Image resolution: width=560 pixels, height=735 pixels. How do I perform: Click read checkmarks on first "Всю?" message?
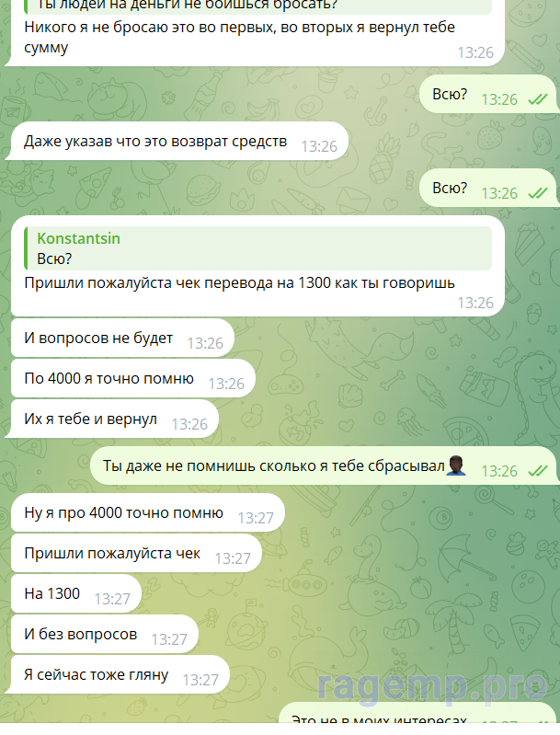[x=538, y=99]
